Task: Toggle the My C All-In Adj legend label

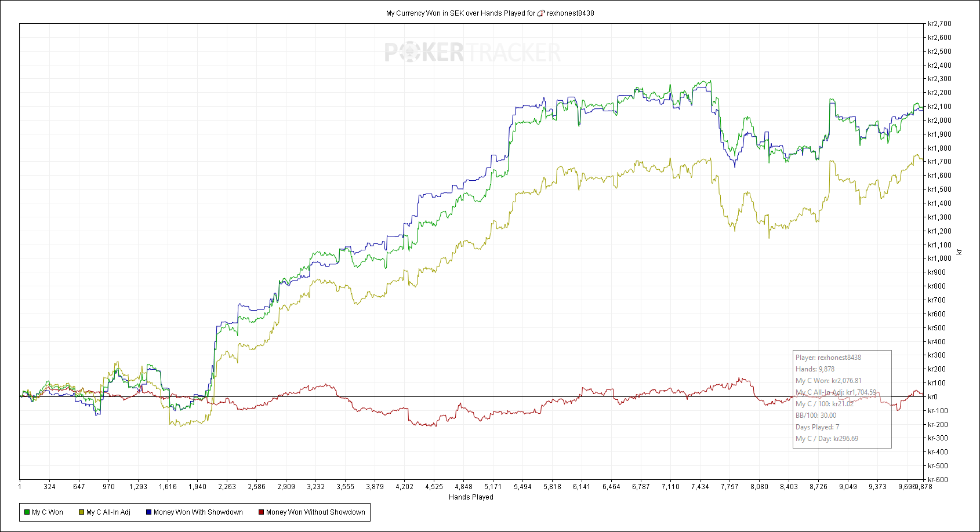Action: 108,512
